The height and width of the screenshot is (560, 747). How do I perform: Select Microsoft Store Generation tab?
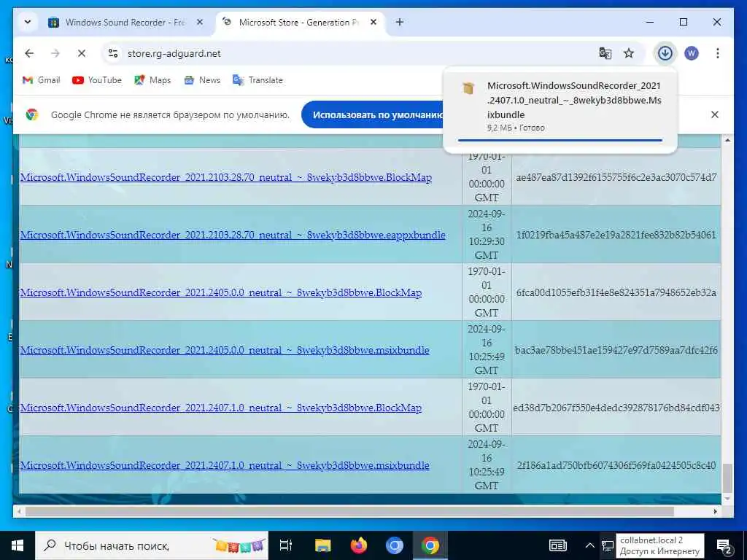point(298,23)
